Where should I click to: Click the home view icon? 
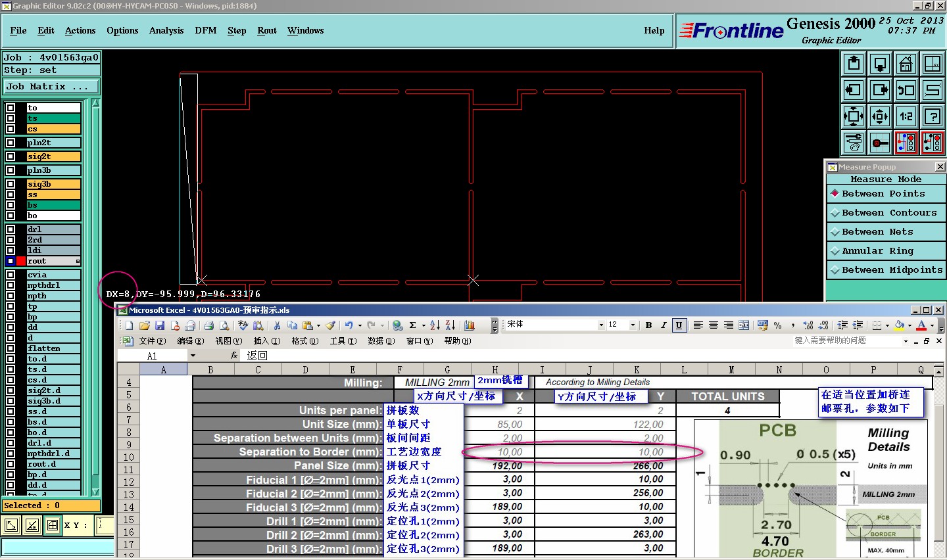click(x=906, y=64)
